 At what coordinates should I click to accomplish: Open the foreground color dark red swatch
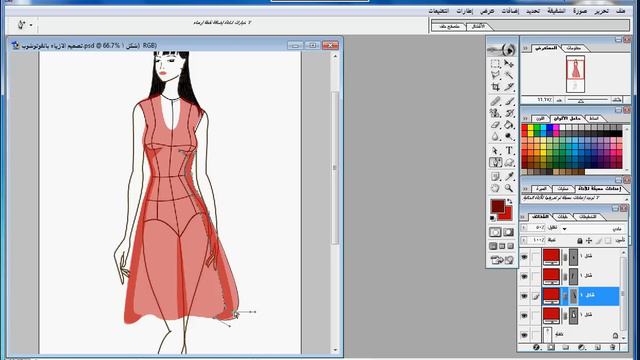(x=498, y=206)
